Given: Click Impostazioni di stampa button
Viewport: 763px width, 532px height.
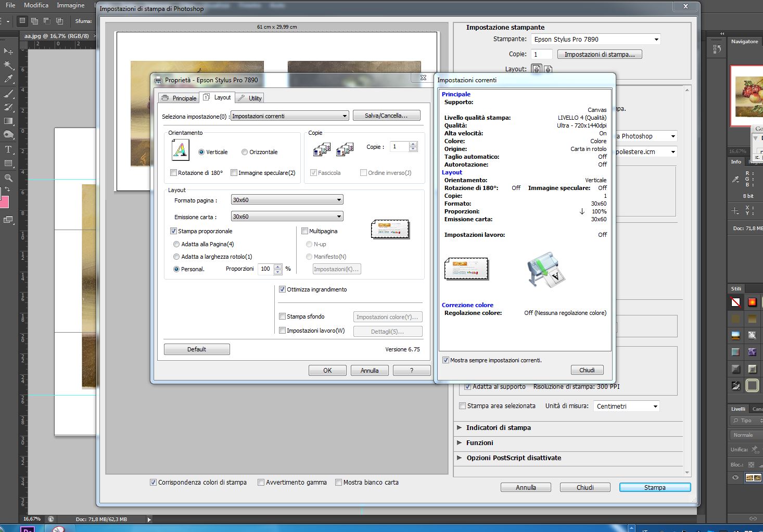Looking at the screenshot, I should point(600,54).
